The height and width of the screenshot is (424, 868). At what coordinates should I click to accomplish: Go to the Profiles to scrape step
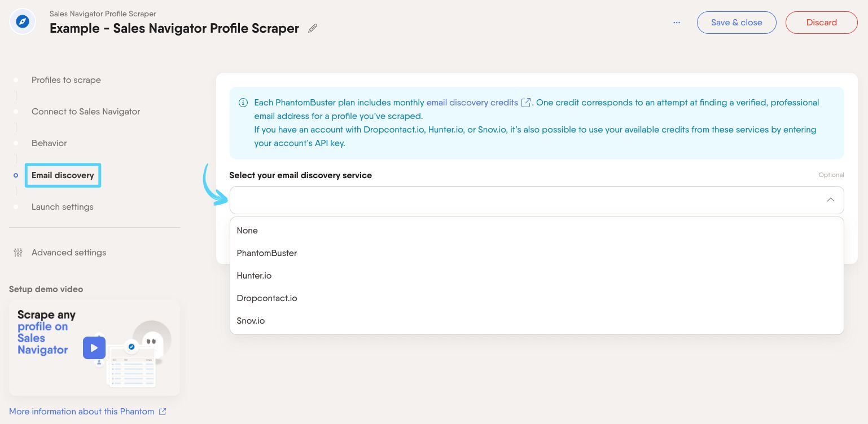(66, 80)
